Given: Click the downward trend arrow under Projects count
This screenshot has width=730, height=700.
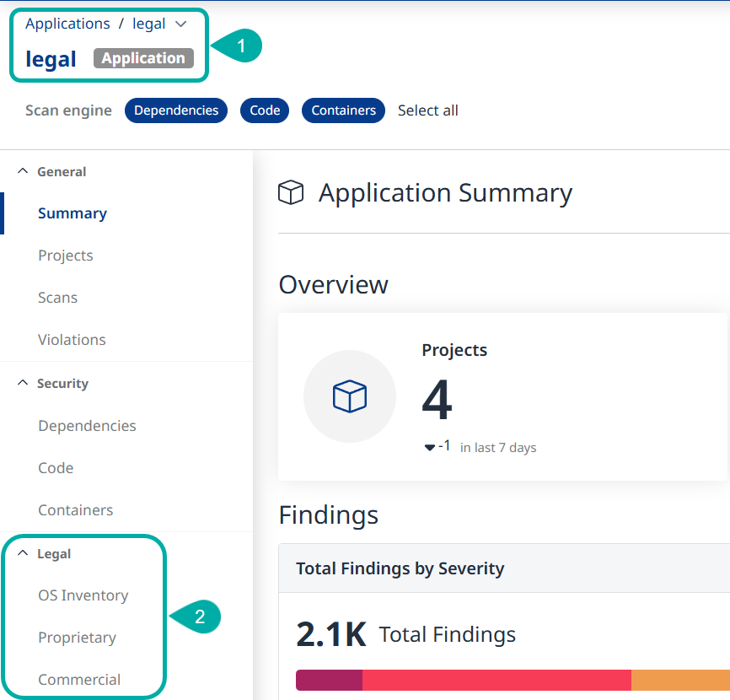Looking at the screenshot, I should (430, 448).
